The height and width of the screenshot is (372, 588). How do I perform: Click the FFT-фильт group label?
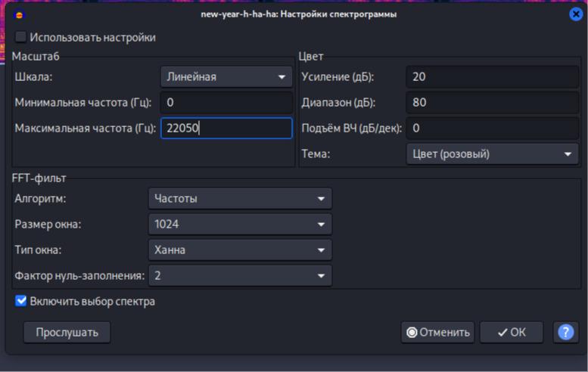click(x=39, y=178)
